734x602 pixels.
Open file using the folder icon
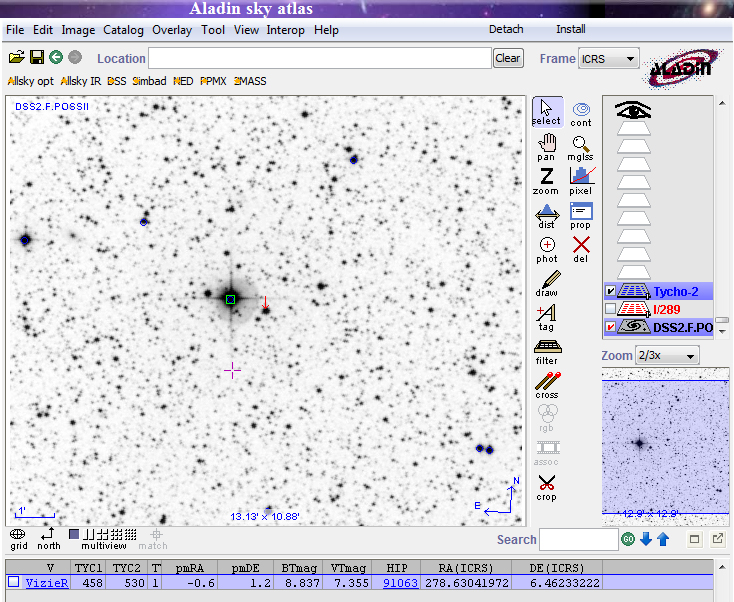(16, 58)
